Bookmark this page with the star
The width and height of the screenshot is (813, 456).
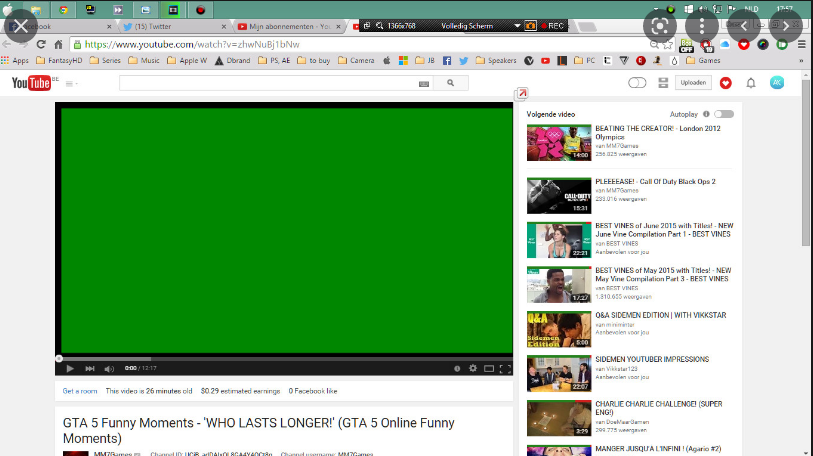point(668,45)
